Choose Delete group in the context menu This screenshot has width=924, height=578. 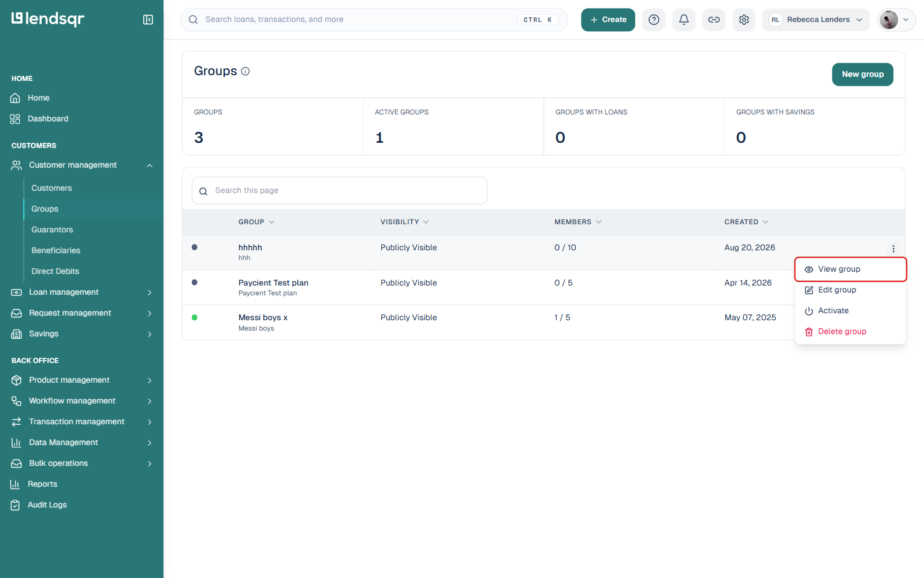[850, 332]
